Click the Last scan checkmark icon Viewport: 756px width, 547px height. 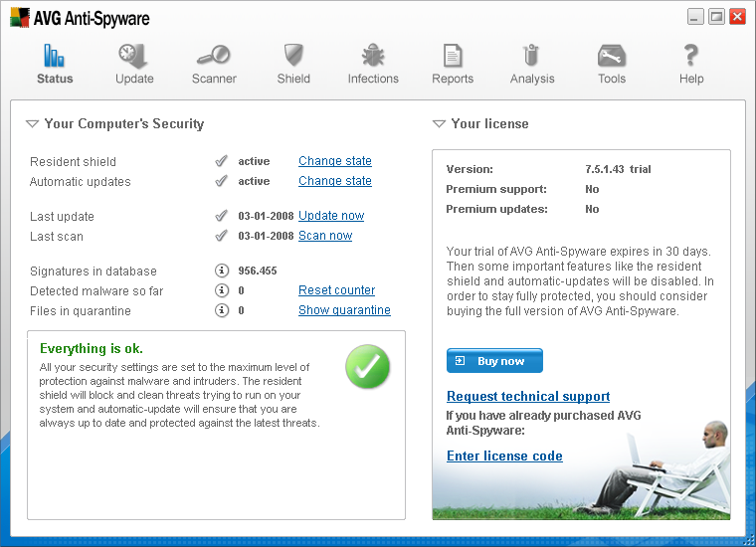221,236
